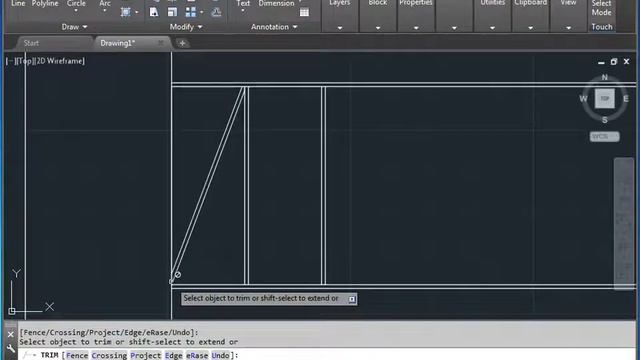Click recent commands icon beside TRIM
This screenshot has height=360, width=640.
click(29, 355)
